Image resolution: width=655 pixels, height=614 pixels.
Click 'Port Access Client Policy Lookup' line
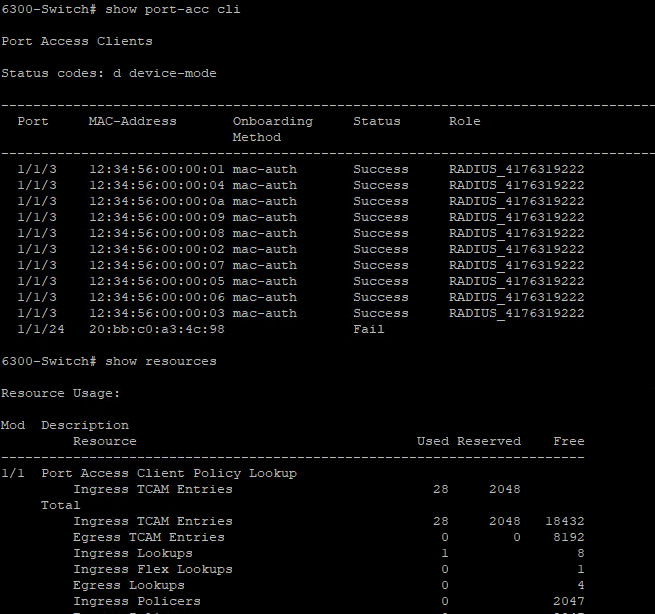pos(169,474)
